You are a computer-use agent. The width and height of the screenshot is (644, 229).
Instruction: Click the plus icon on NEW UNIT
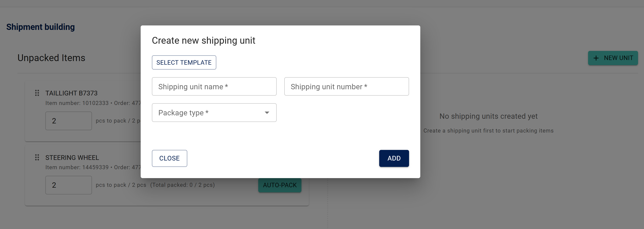coord(596,58)
